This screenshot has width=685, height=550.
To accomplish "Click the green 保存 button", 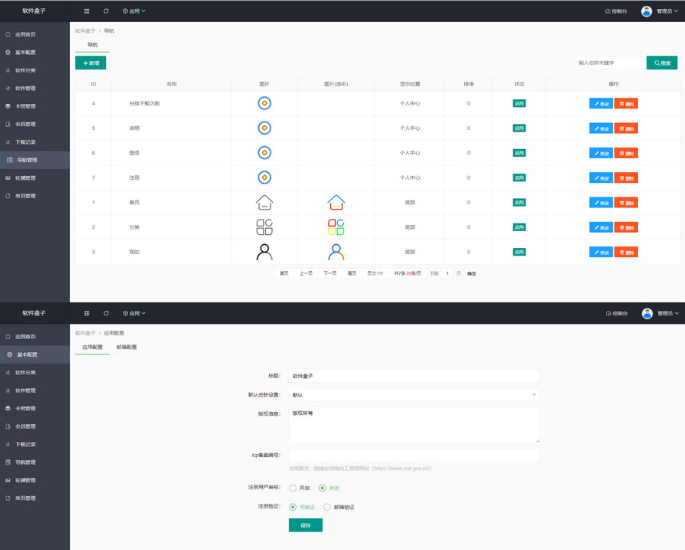I will tap(306, 525).
